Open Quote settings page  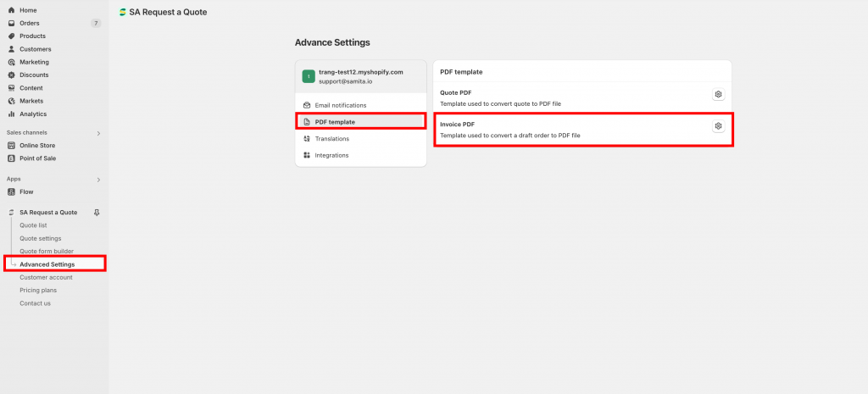(x=41, y=238)
